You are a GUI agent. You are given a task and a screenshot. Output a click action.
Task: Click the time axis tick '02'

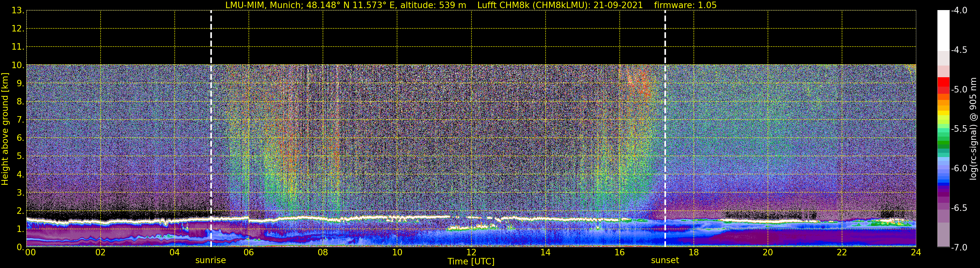[x=100, y=252]
